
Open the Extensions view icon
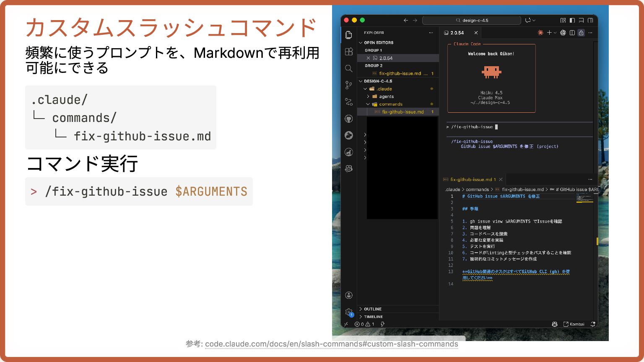[x=348, y=52]
